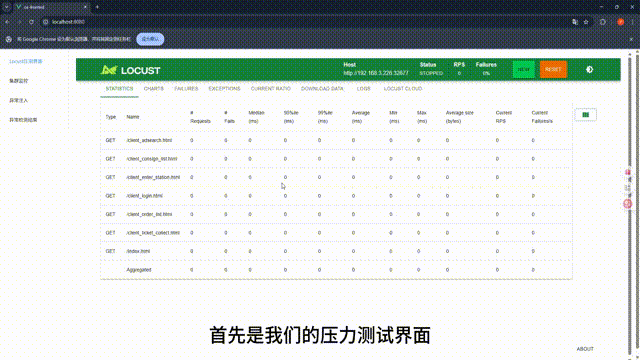The width and height of the screenshot is (640, 360).
Task: Click the localhost address bar
Action: pyautogui.click(x=306, y=22)
